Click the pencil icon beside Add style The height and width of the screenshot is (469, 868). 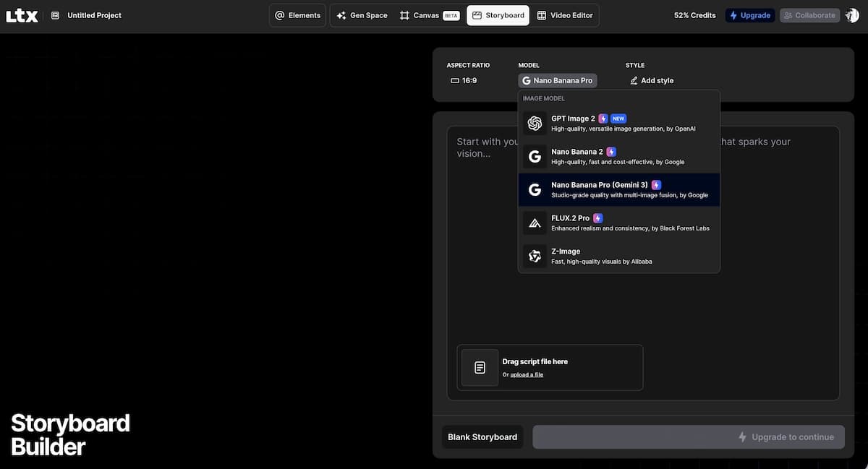click(634, 80)
